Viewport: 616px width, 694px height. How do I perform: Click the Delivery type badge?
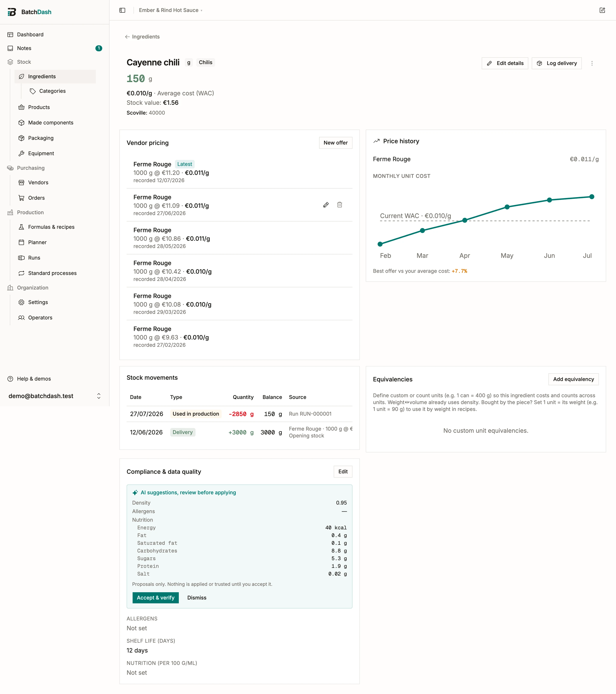183,432
